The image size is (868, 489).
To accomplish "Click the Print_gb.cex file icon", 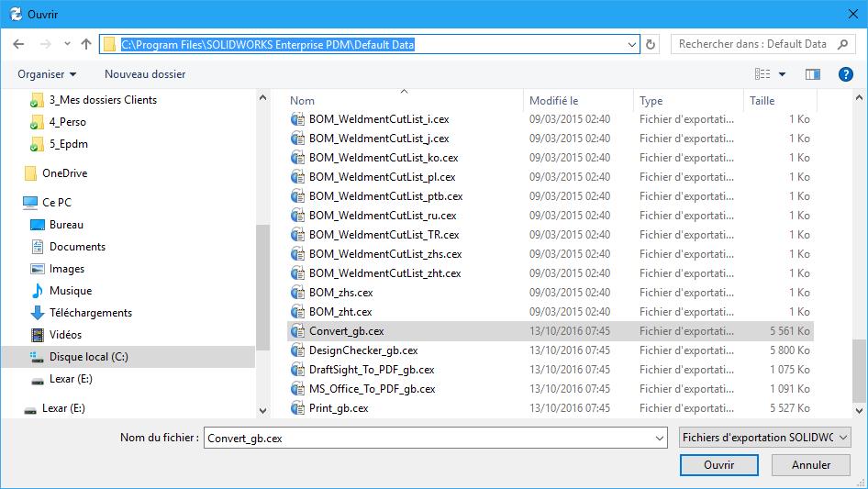I will coord(297,408).
